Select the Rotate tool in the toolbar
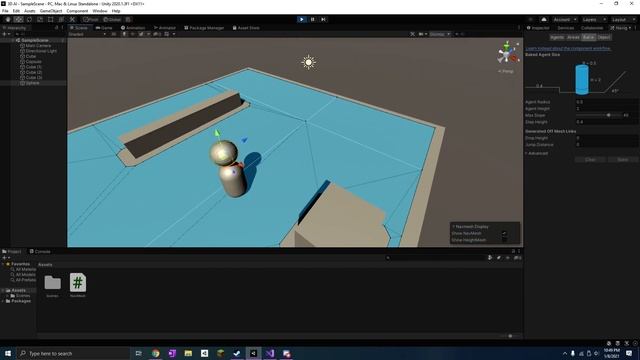 tap(29, 19)
